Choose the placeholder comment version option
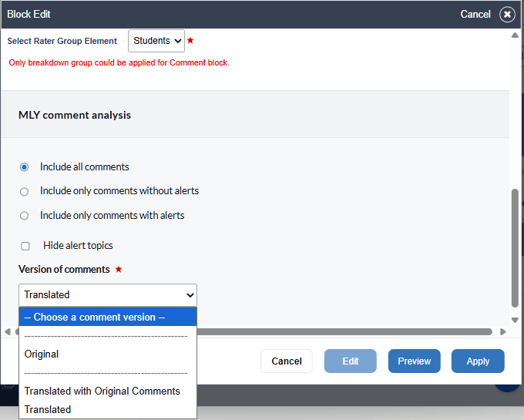This screenshot has height=420, width=524. coord(108,317)
